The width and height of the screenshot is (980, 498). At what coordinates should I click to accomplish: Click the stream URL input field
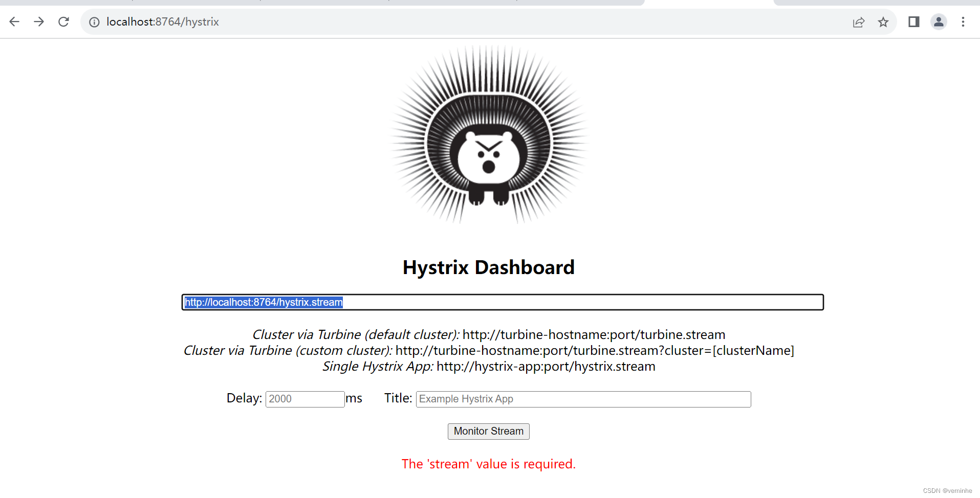click(x=503, y=302)
